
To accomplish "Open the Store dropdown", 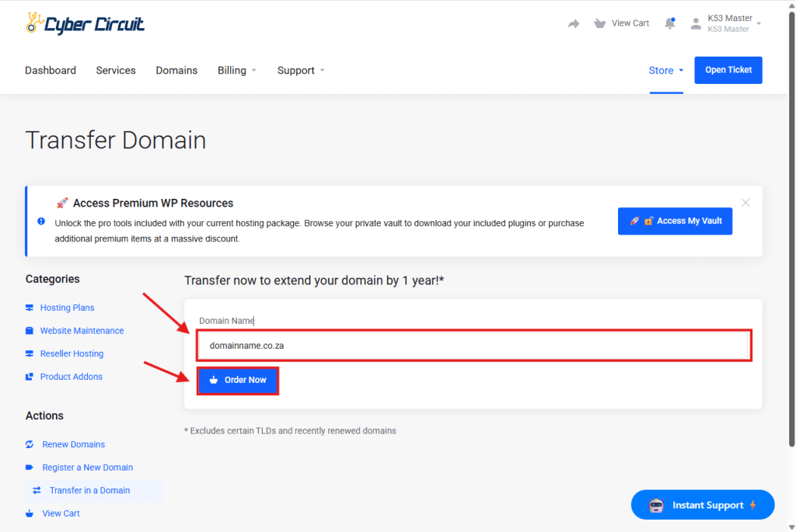I will pyautogui.click(x=666, y=70).
